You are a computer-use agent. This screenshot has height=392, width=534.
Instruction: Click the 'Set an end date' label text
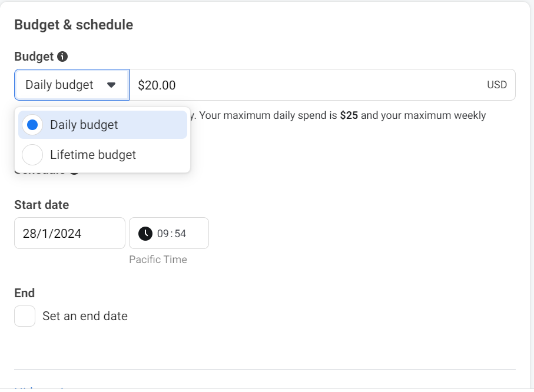click(x=85, y=316)
